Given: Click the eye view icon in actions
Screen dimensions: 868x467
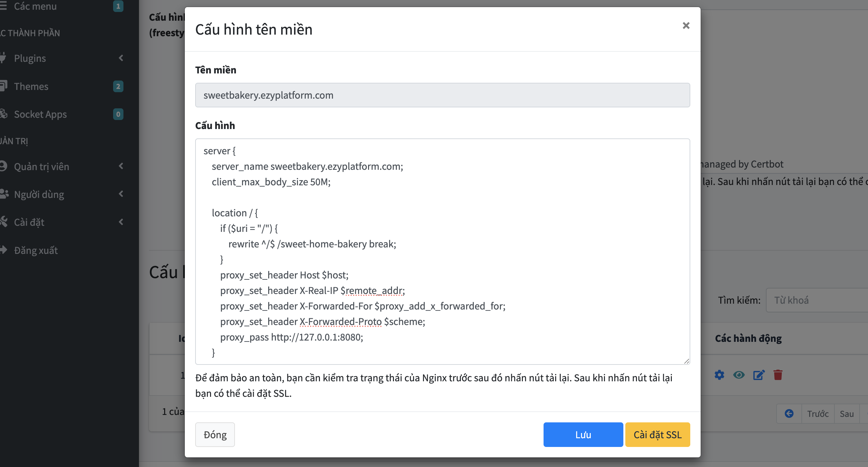Looking at the screenshot, I should [x=739, y=375].
